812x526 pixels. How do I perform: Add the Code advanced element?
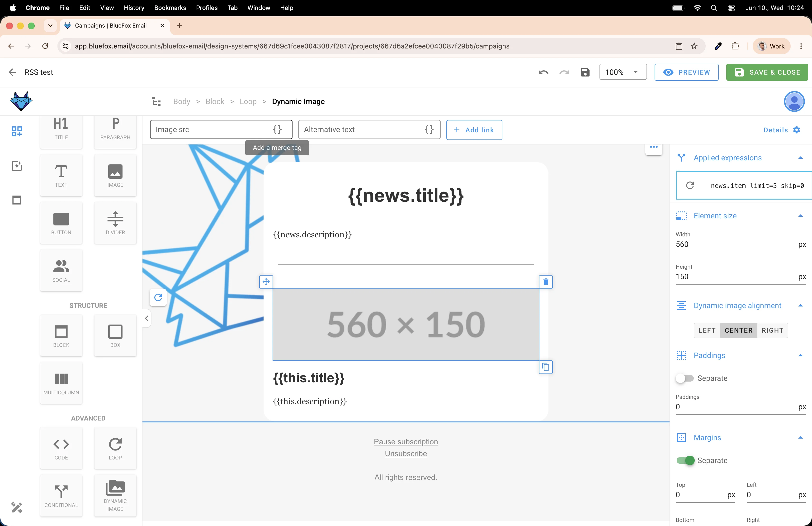tap(61, 448)
